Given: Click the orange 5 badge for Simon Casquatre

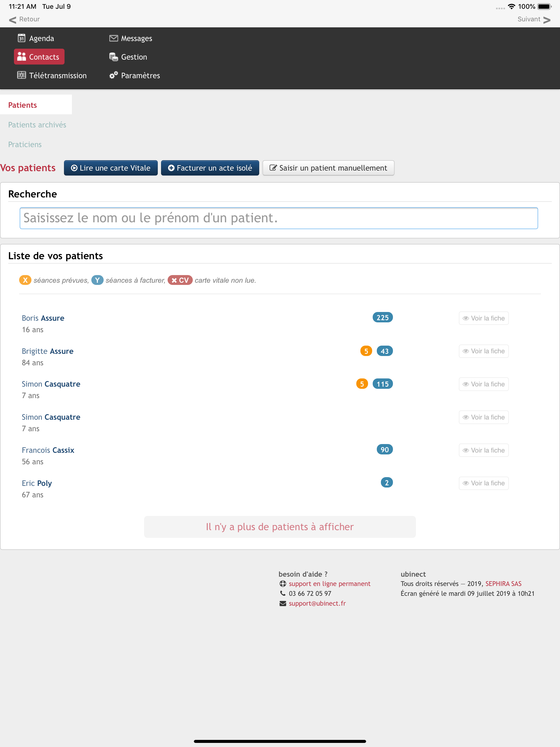Looking at the screenshot, I should click(362, 384).
